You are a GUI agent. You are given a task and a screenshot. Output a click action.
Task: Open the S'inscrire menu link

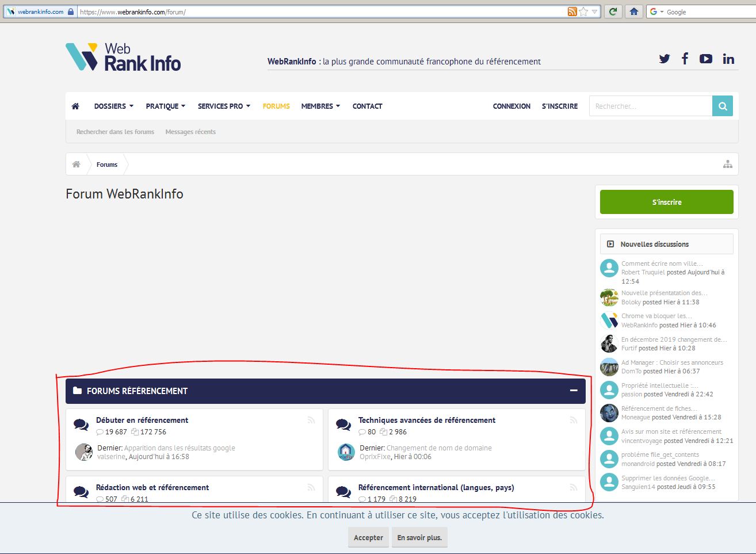[560, 106]
